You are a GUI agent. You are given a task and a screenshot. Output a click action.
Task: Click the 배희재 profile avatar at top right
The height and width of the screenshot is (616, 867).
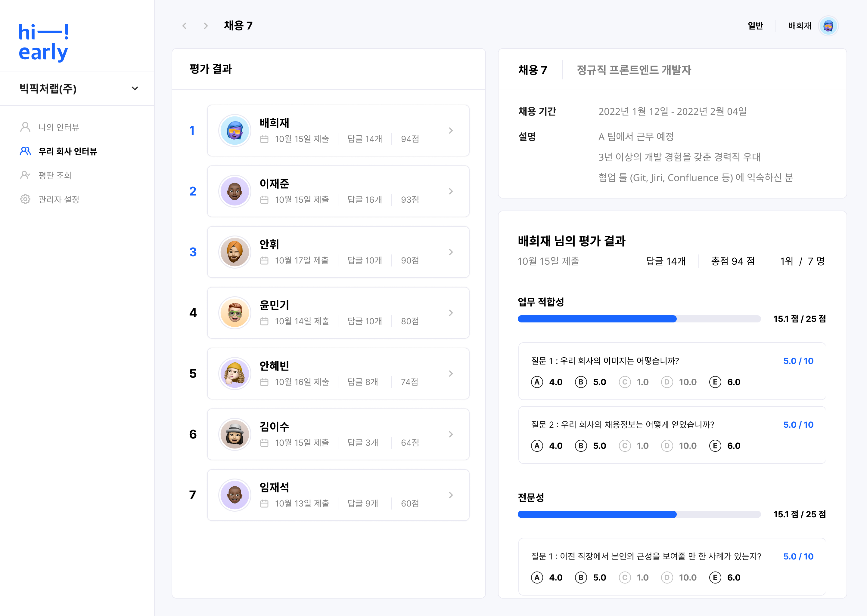(x=828, y=26)
